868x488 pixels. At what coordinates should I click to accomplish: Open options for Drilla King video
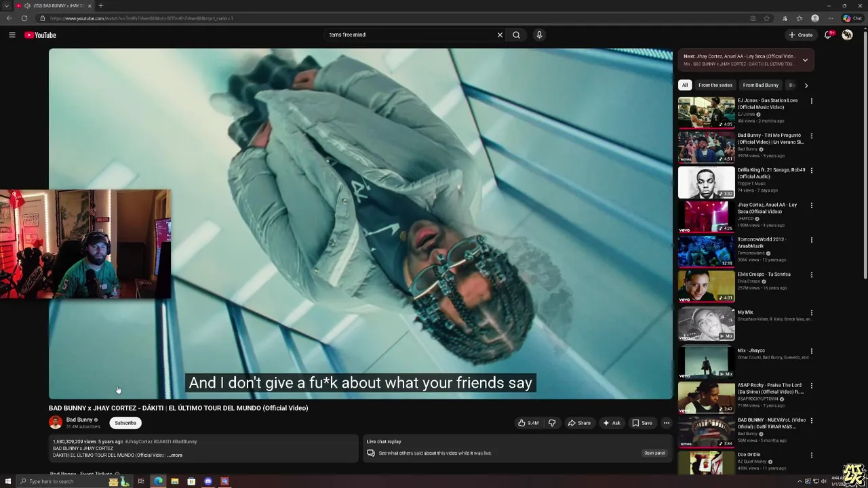tap(811, 170)
